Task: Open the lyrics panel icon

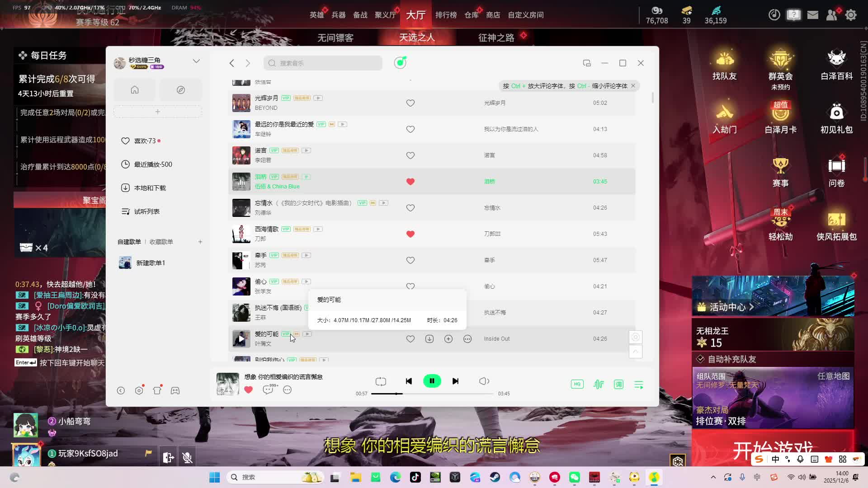Action: point(618,385)
